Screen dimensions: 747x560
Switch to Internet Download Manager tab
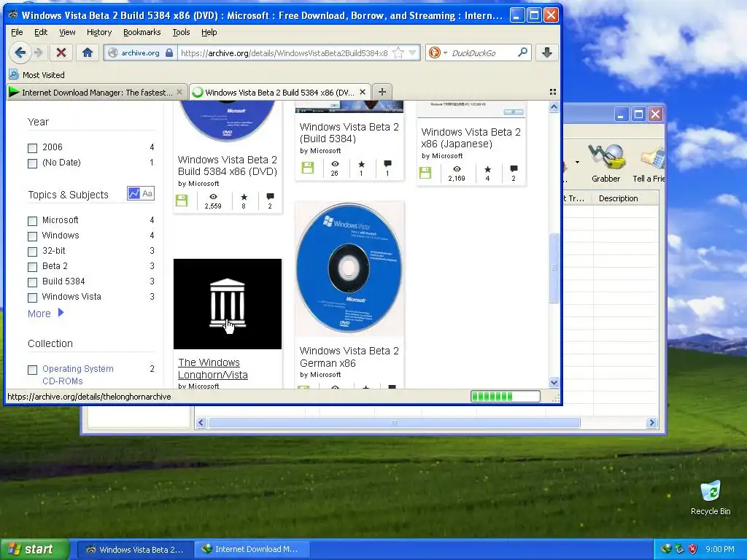pyautogui.click(x=96, y=92)
